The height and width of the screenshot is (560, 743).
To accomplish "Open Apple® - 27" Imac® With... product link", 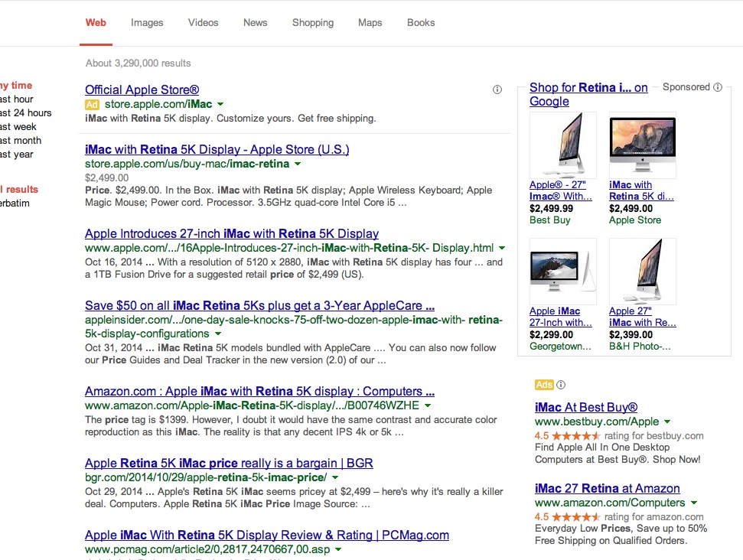I will (x=561, y=190).
